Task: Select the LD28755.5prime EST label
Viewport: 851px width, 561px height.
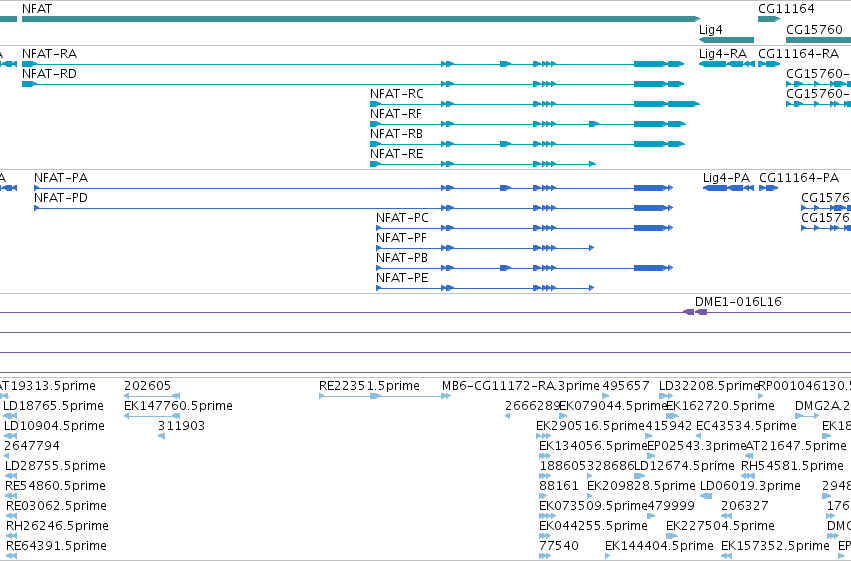Action: (55, 467)
